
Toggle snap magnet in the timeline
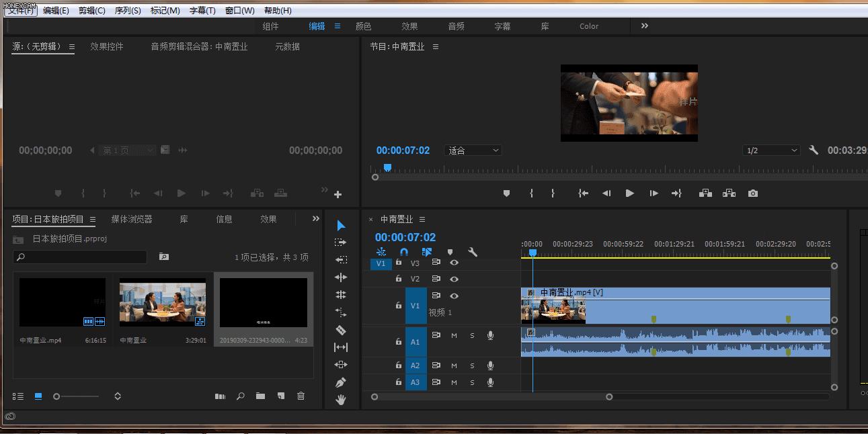pos(404,253)
